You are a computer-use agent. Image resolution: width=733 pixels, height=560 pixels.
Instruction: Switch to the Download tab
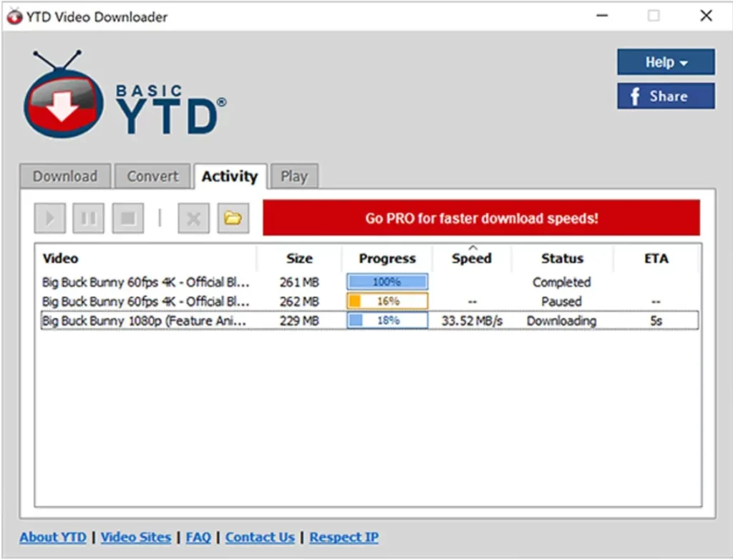click(x=64, y=175)
